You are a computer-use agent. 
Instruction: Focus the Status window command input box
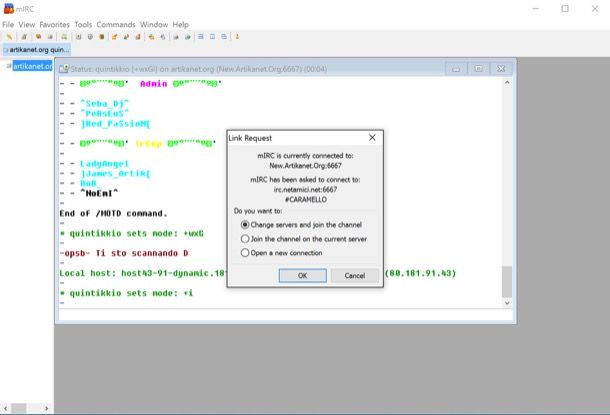pos(286,315)
